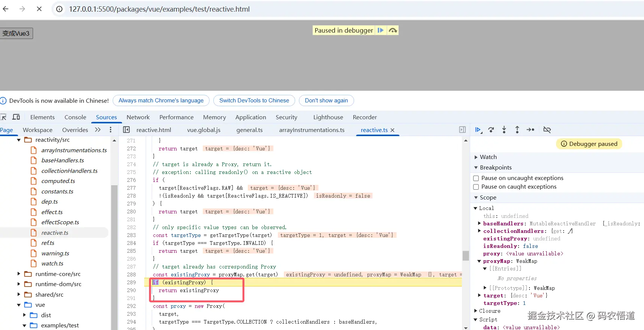Screen dimensions: 644x330
Task: Click the Step over next function call icon
Action: click(491, 130)
